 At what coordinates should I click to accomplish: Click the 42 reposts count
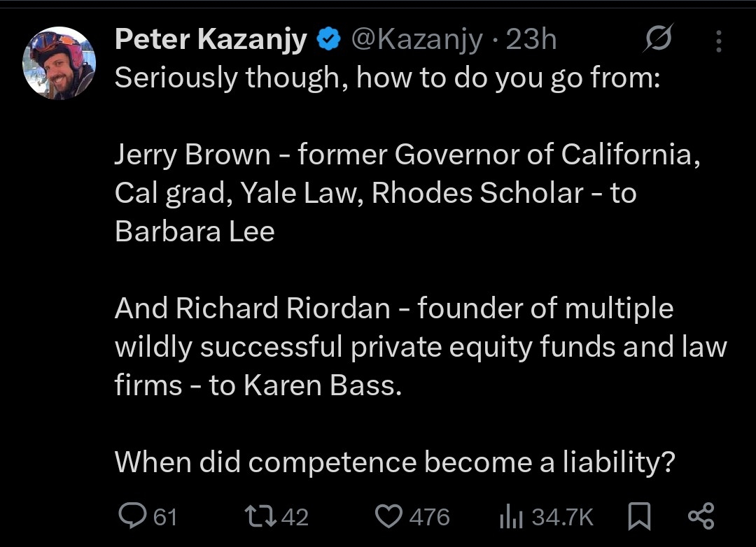coord(295,518)
